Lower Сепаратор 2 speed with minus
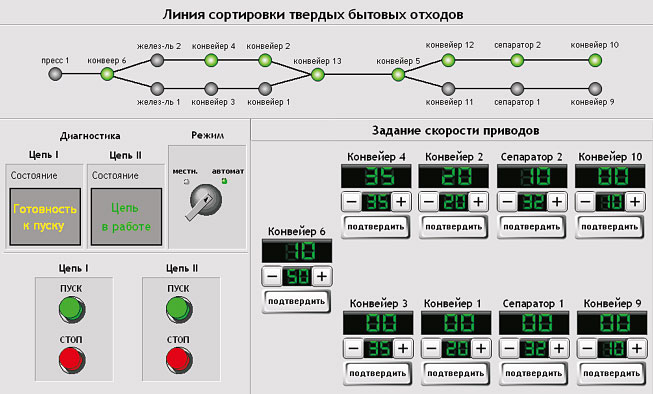Screen dimensions: 653x394 [x=507, y=202]
